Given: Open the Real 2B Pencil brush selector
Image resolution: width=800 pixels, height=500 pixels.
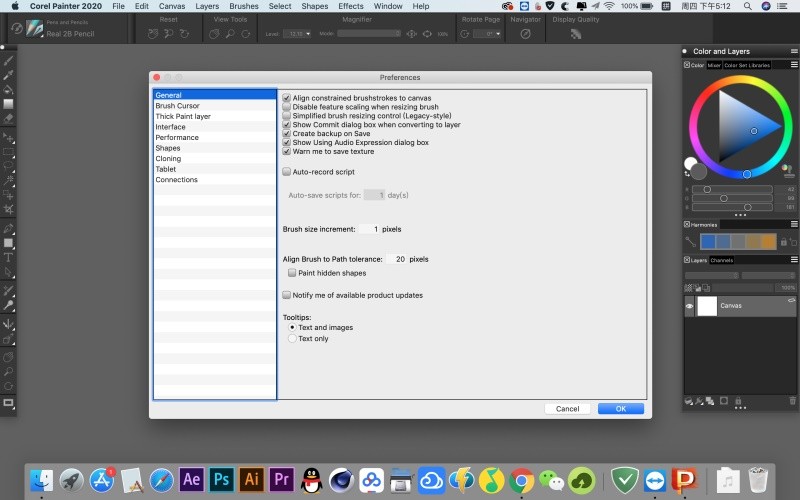Looking at the screenshot, I should pos(35,29).
